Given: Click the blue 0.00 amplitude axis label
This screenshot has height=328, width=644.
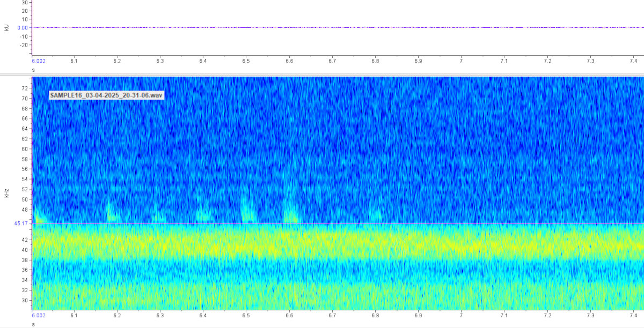Looking at the screenshot, I should click(x=22, y=27).
